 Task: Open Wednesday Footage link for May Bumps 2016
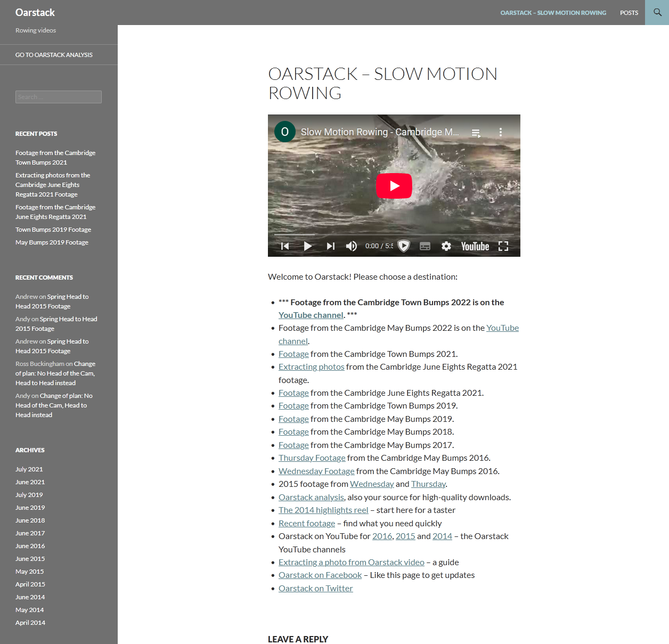click(x=316, y=471)
